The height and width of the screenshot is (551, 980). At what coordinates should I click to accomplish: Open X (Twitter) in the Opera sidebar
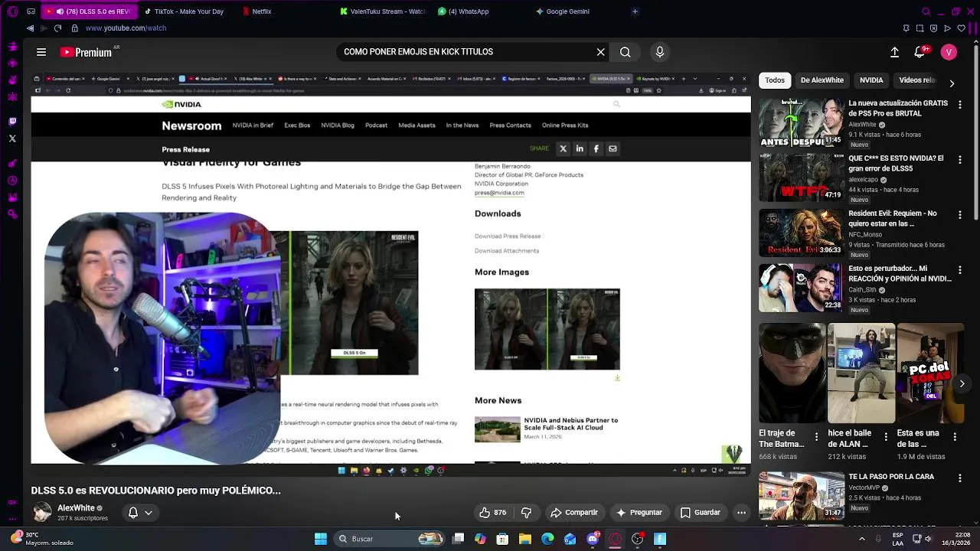12,139
